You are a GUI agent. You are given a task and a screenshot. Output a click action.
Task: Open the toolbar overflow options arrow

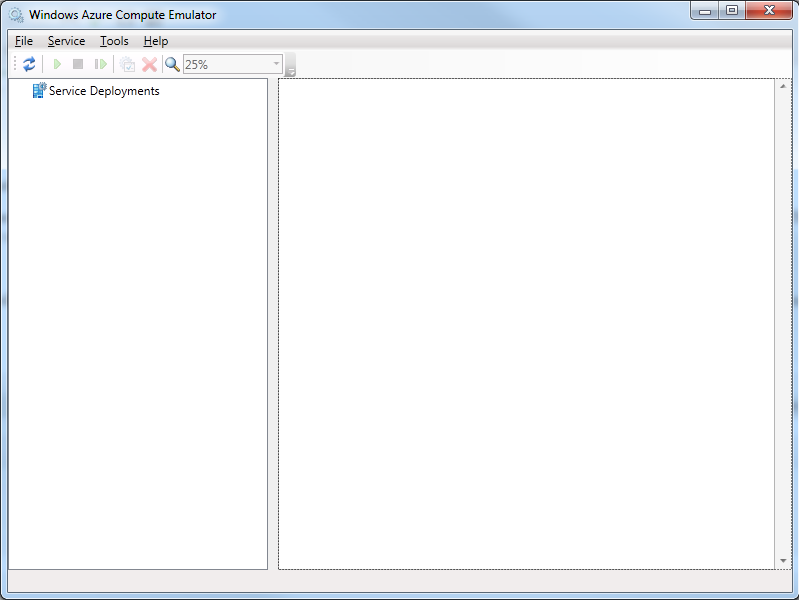tap(291, 70)
